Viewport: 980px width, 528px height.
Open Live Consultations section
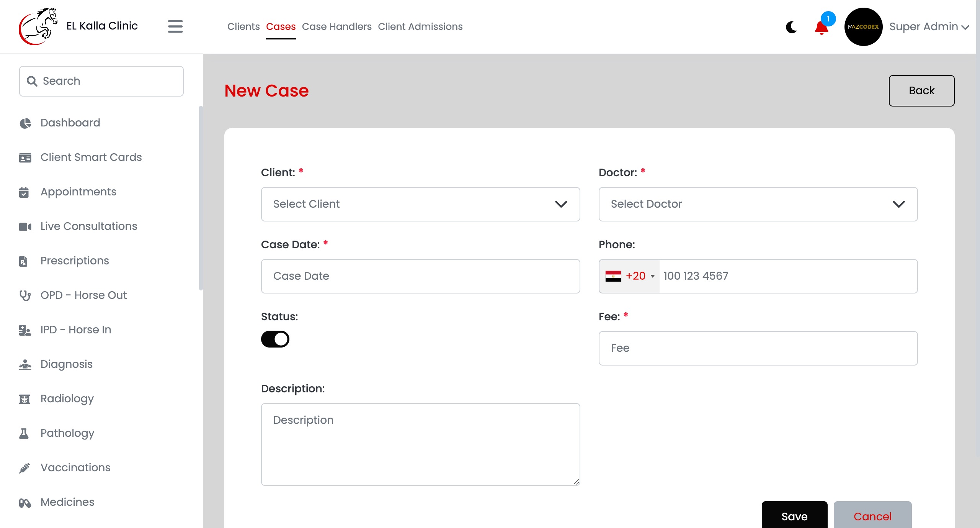tap(89, 226)
